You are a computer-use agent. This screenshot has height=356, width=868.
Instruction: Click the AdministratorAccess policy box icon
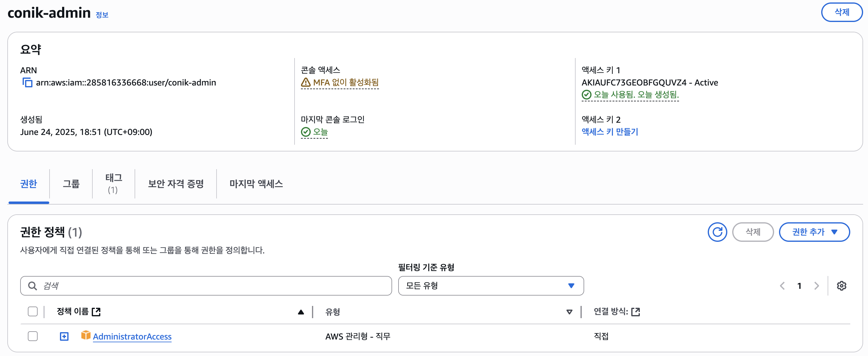[x=86, y=335]
